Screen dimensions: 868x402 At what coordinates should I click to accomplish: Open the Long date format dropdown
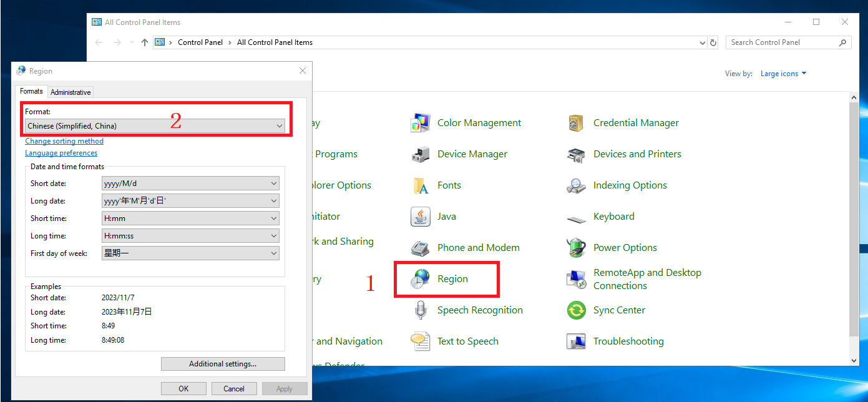[x=190, y=201]
